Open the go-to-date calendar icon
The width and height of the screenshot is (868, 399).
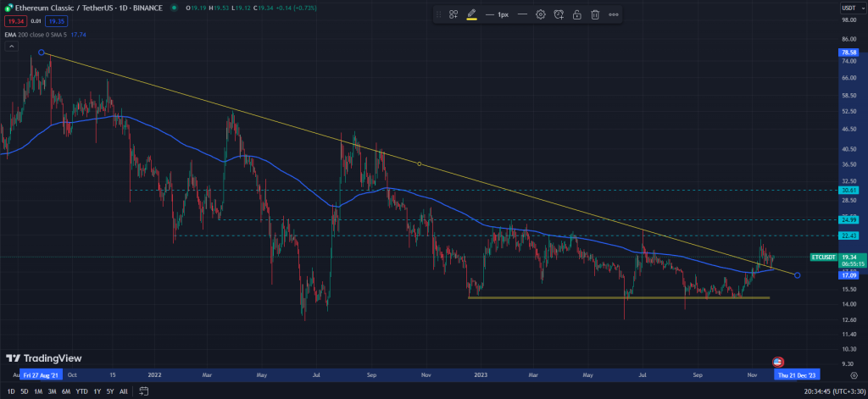pos(143,391)
